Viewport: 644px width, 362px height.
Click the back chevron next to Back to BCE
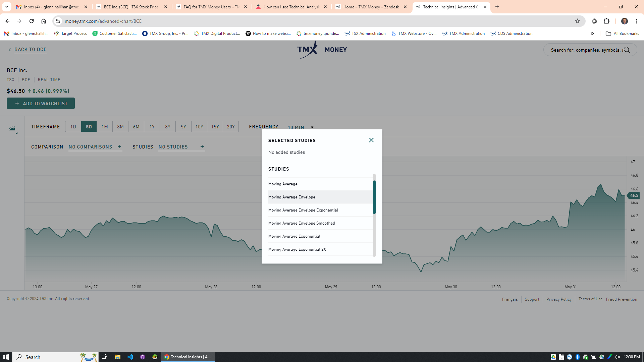tap(10, 50)
